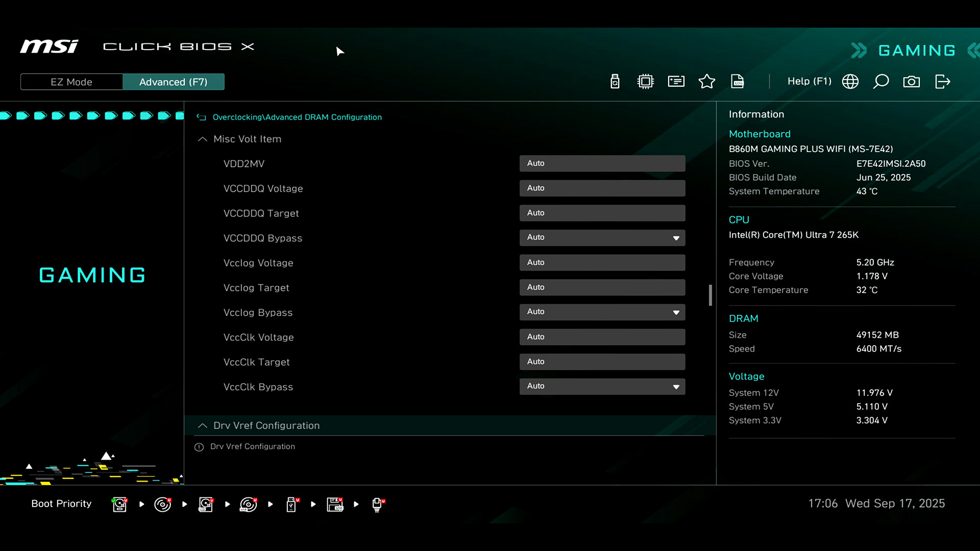
Task: Open the VccClk Bypass dropdown
Action: 602,387
